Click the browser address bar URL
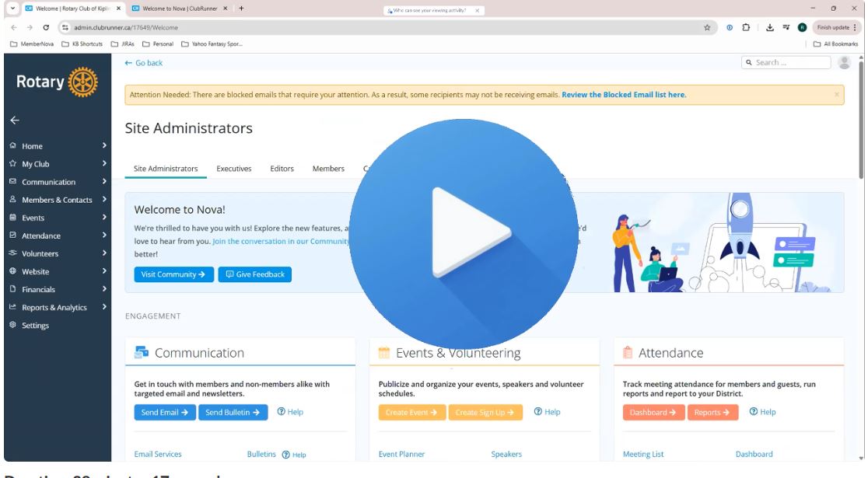This screenshot has height=478, width=868. pyautogui.click(x=126, y=27)
